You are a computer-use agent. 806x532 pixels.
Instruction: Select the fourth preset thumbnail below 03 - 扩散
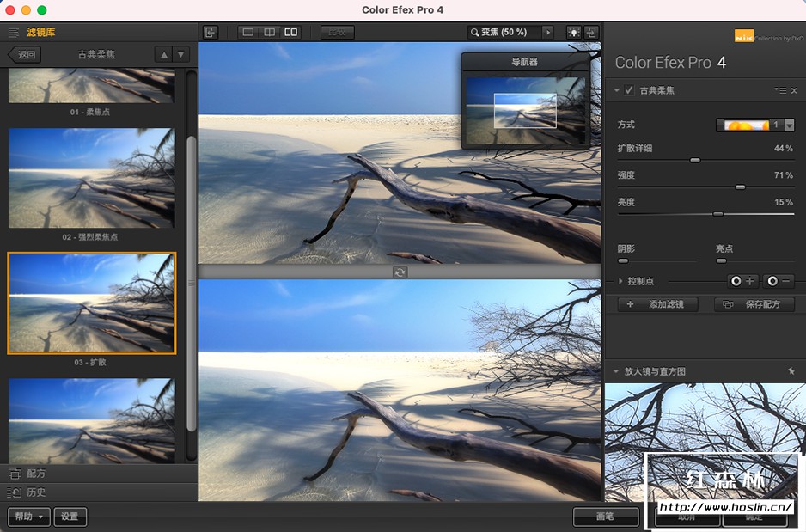point(91,421)
